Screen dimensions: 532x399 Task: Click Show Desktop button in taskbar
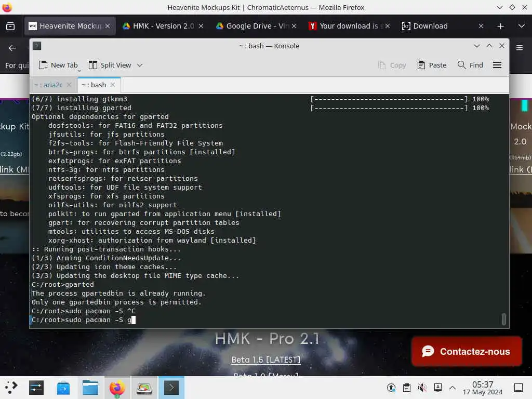pos(518,388)
